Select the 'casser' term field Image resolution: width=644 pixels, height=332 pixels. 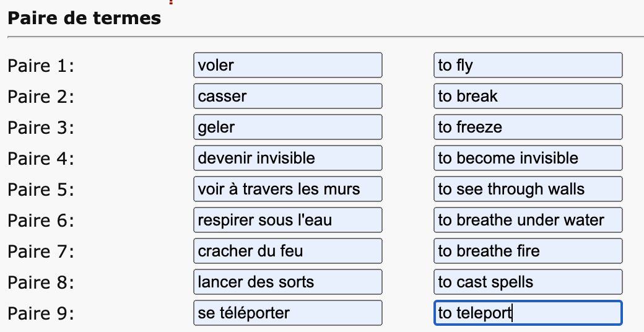click(287, 96)
